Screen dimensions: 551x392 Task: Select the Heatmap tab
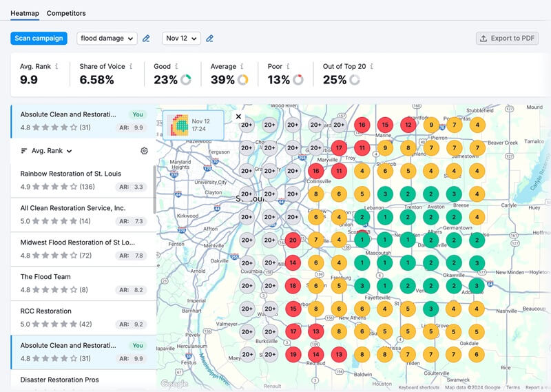point(25,13)
